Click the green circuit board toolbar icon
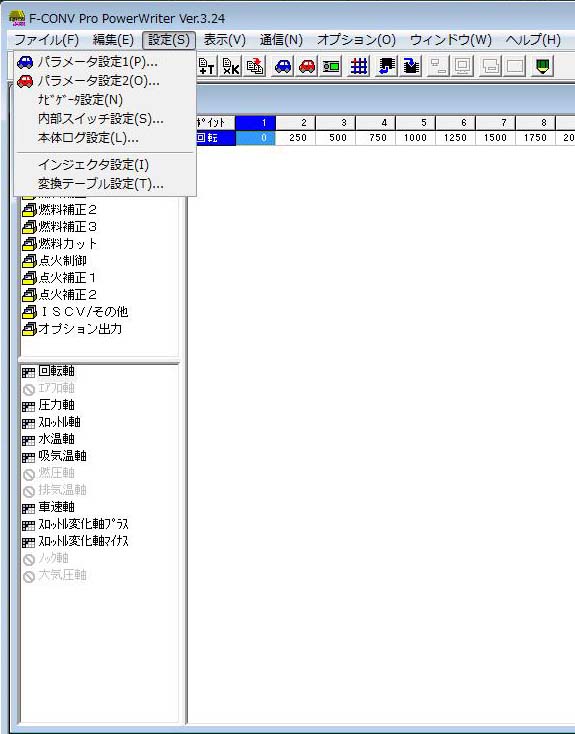This screenshot has width=575, height=734. [331, 66]
